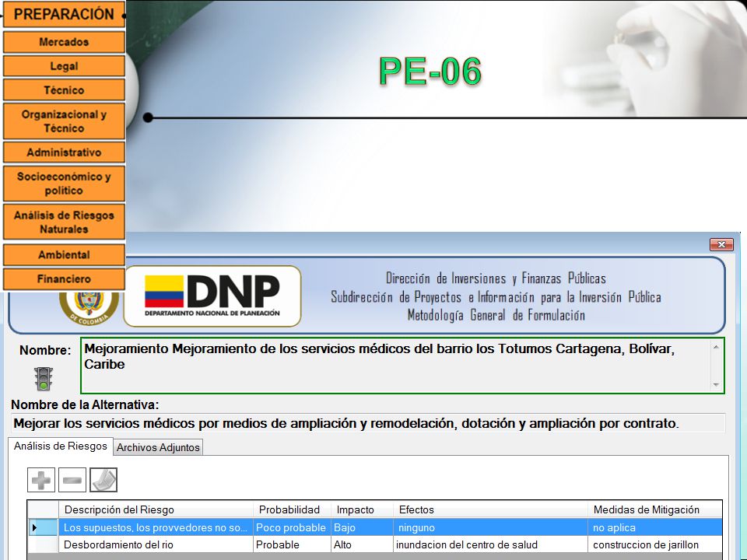Click the Nombre de la Alternativa field

click(368, 423)
